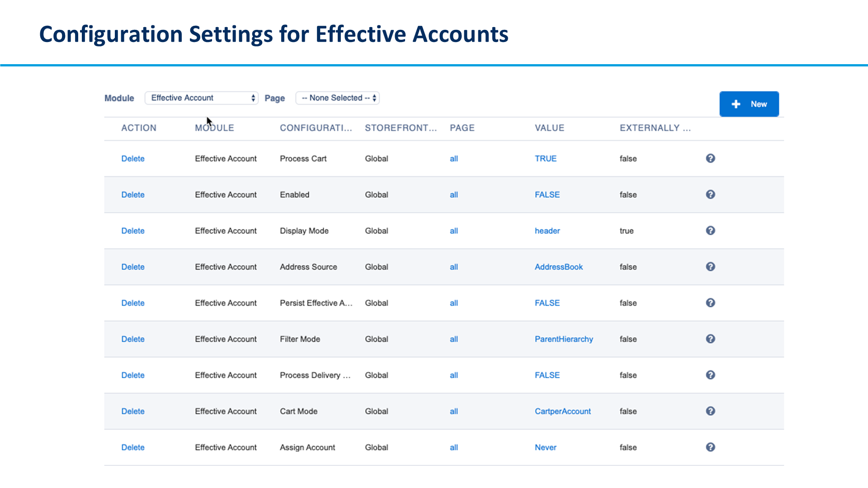The image size is (868, 488).
Task: Click the ACTION column header
Action: pyautogui.click(x=139, y=128)
